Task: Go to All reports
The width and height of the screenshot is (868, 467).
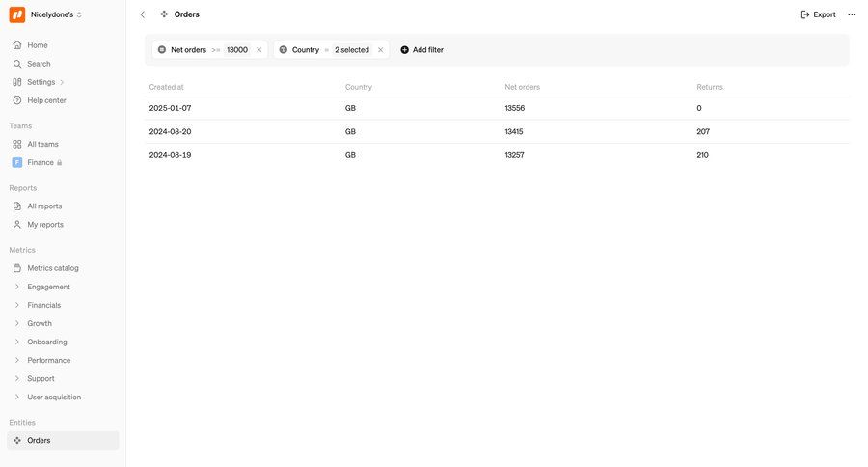Action: (43, 206)
